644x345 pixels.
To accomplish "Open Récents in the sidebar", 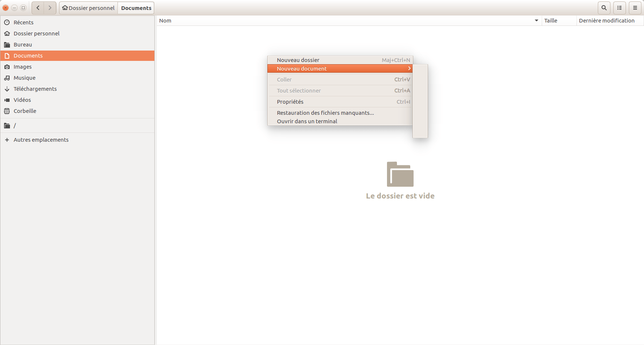I will 77,23.
